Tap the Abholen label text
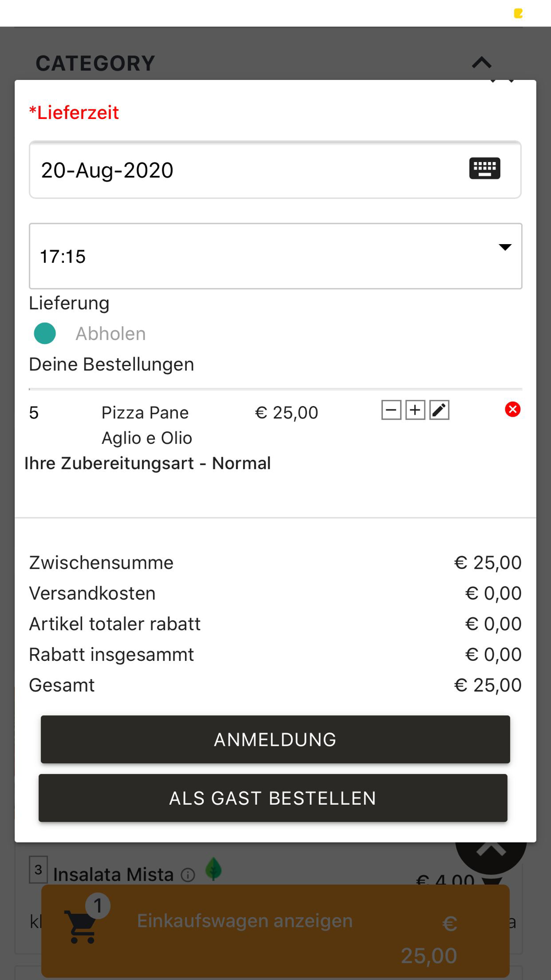The image size is (551, 980). [x=110, y=333]
